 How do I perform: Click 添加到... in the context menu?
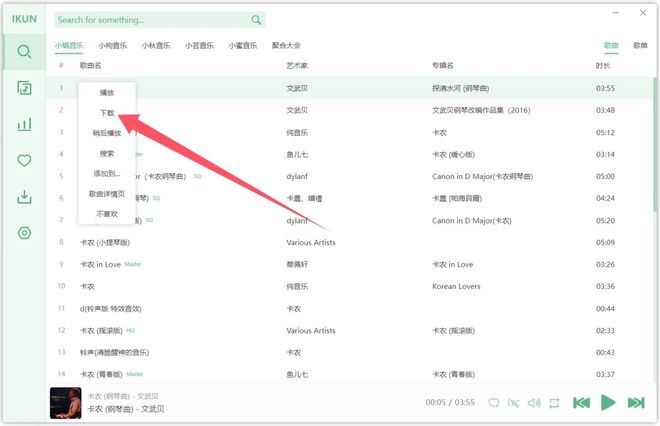[x=107, y=173]
